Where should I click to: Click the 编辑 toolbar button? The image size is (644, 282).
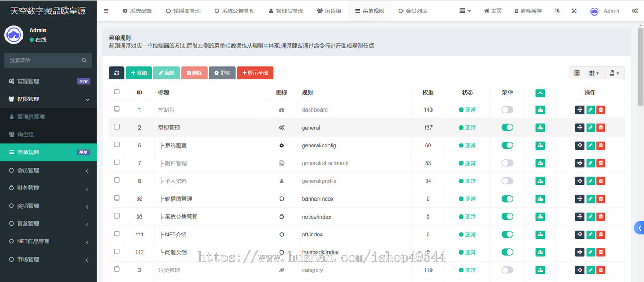tap(166, 73)
